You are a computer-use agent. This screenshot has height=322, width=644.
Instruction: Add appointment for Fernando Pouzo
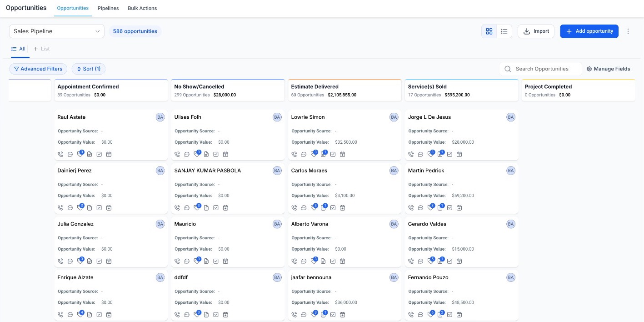coord(459,315)
